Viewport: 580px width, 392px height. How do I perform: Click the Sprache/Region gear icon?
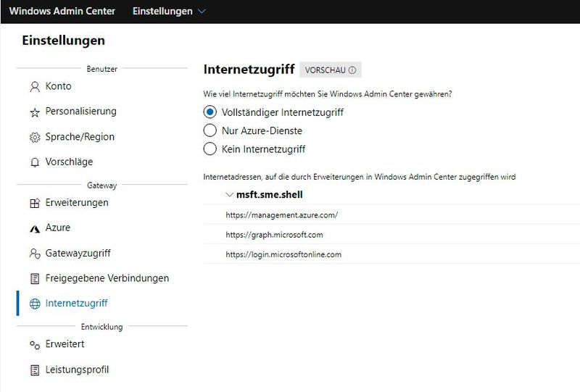click(x=35, y=138)
